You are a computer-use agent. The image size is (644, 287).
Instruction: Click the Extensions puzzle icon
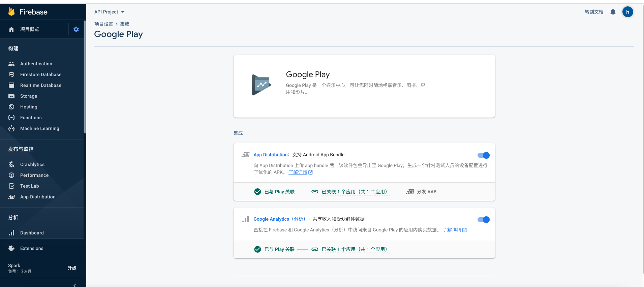point(11,248)
